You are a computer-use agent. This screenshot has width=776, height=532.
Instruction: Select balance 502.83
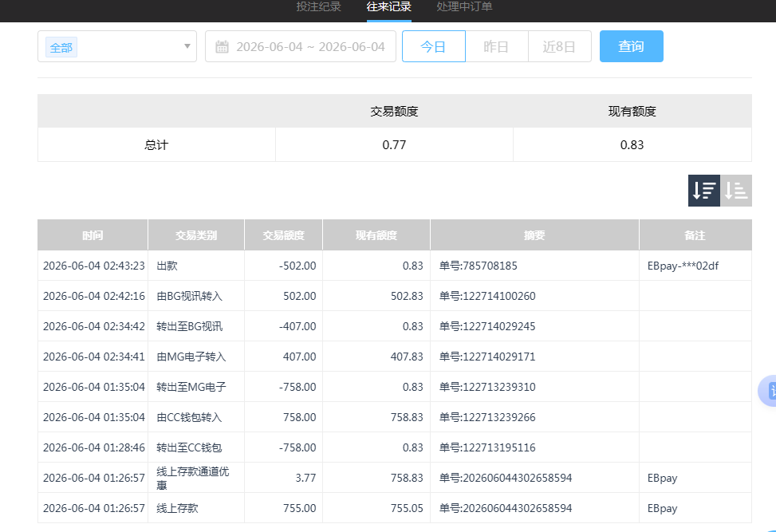click(407, 296)
